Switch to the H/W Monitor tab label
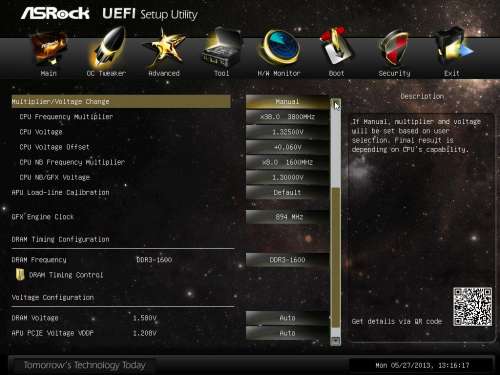Screen dimensions: 500x375 coord(279,73)
